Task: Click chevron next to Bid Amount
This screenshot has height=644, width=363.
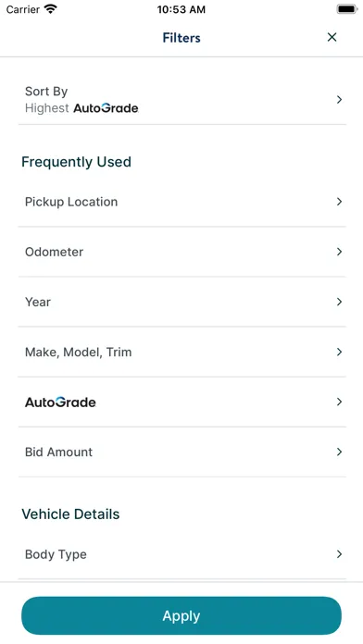Action: pos(339,452)
